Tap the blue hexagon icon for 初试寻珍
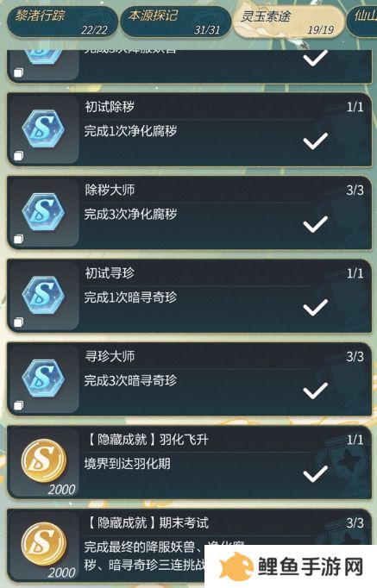This screenshot has height=588, width=377. [43, 296]
